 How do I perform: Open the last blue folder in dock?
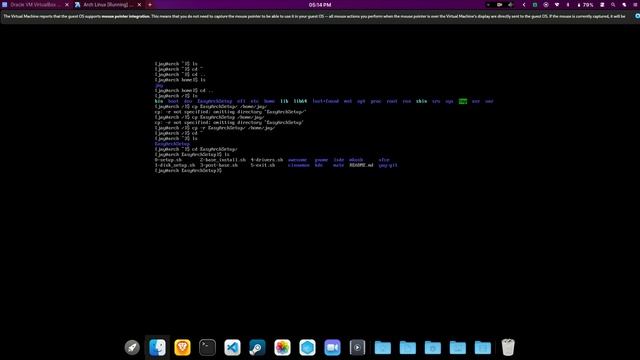click(x=482, y=347)
